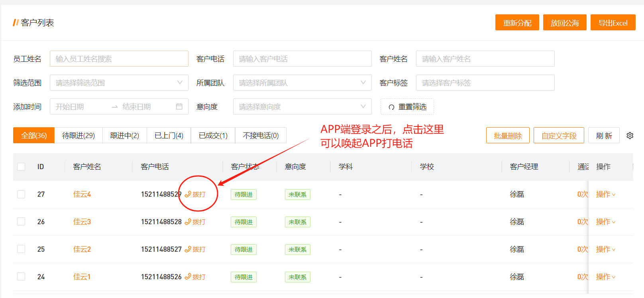This screenshot has width=644, height=298.
Task: Tick the select-all header checkbox
Action: tap(21, 166)
